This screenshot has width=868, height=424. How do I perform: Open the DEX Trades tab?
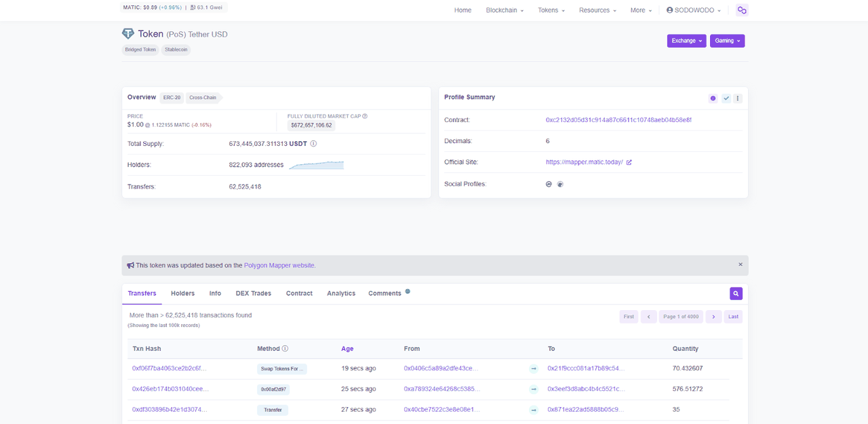point(253,293)
